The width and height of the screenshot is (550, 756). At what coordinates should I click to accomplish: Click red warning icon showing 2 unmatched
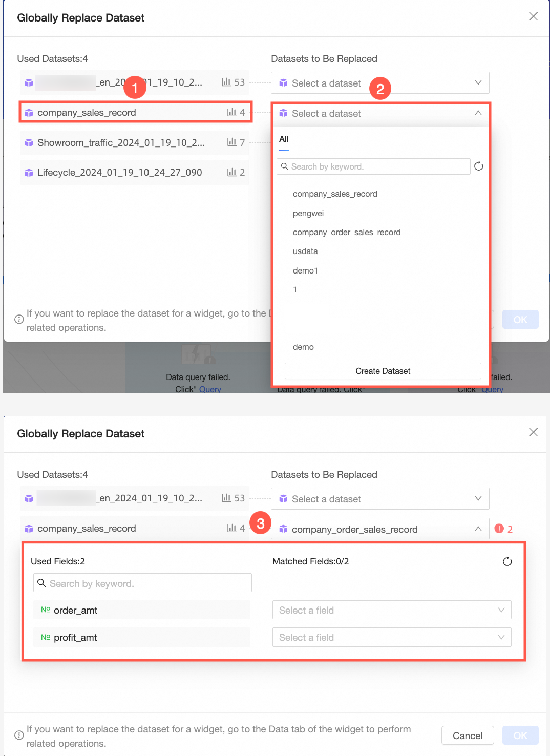[499, 529]
